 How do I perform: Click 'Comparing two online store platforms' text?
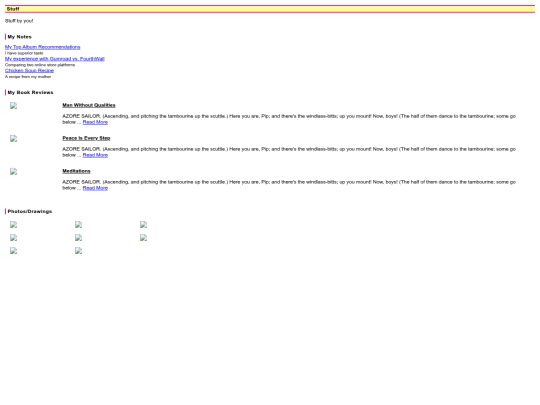click(40, 65)
